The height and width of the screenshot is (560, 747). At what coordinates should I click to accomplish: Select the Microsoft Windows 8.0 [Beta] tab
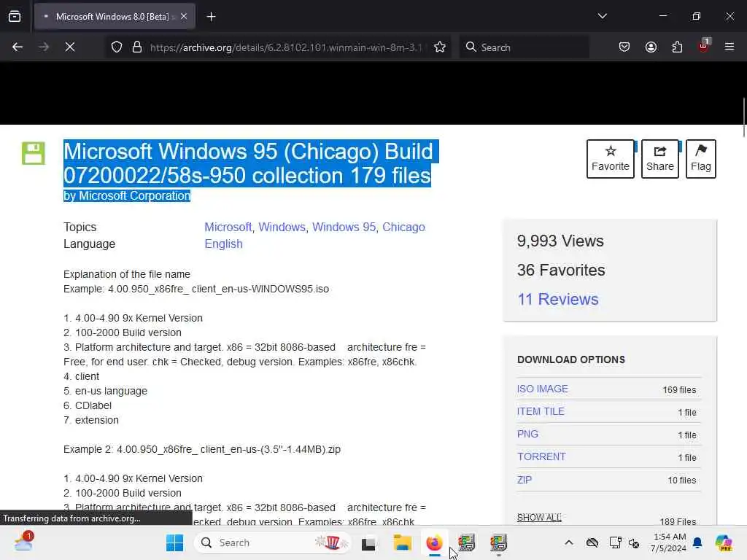115,17
